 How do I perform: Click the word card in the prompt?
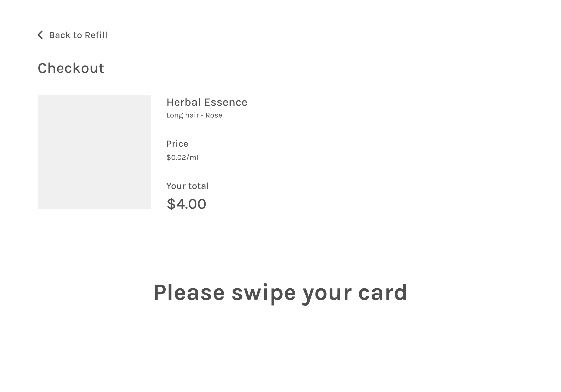click(383, 293)
